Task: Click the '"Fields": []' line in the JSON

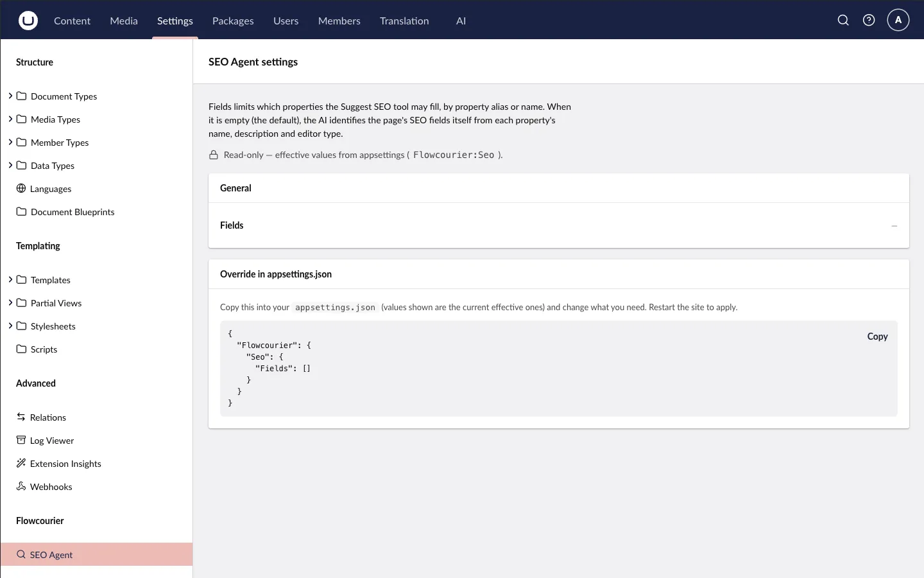Action: click(x=283, y=369)
